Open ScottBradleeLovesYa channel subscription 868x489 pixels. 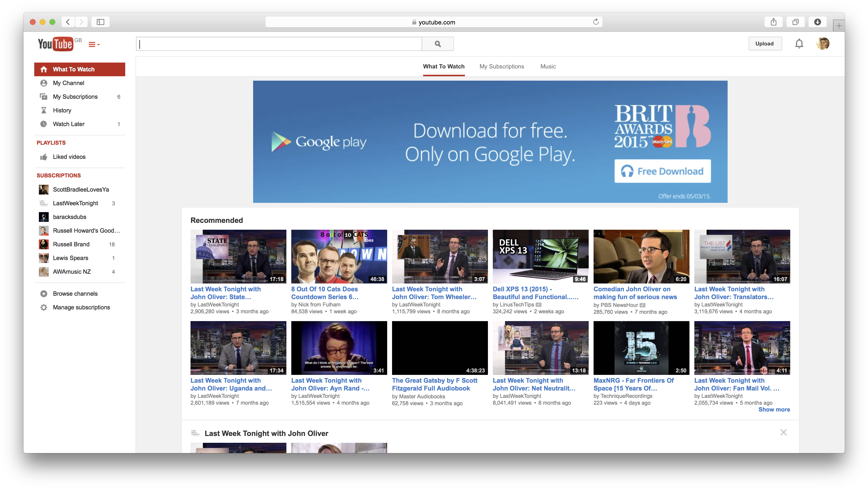click(79, 190)
